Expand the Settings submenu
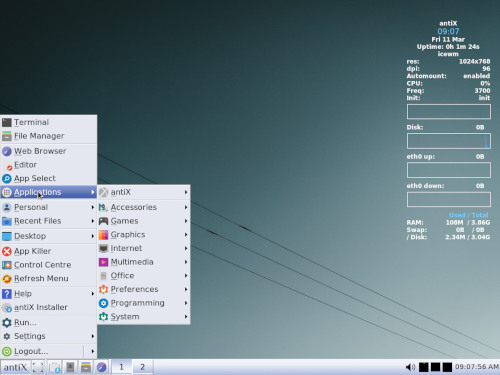Screen dimensions: 500x375 pos(49,336)
